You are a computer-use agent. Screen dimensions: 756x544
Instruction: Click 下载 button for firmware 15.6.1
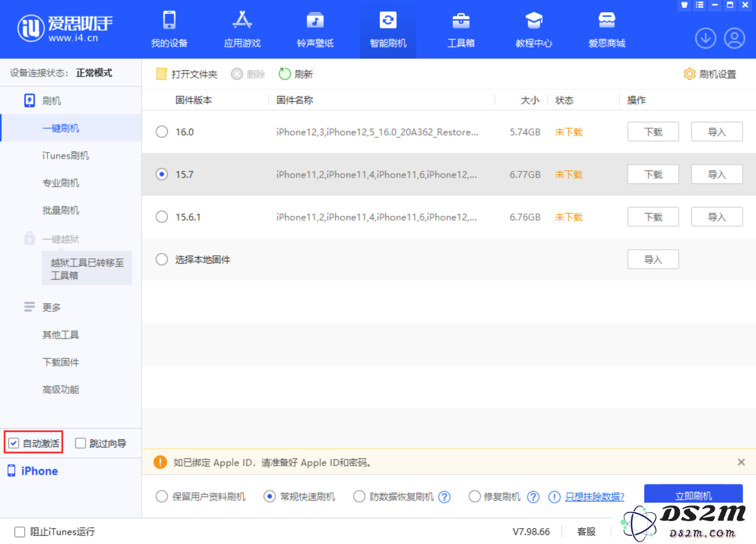(x=653, y=217)
